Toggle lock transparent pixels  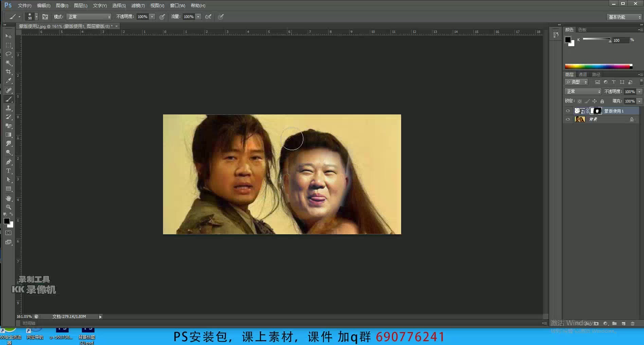(x=579, y=101)
